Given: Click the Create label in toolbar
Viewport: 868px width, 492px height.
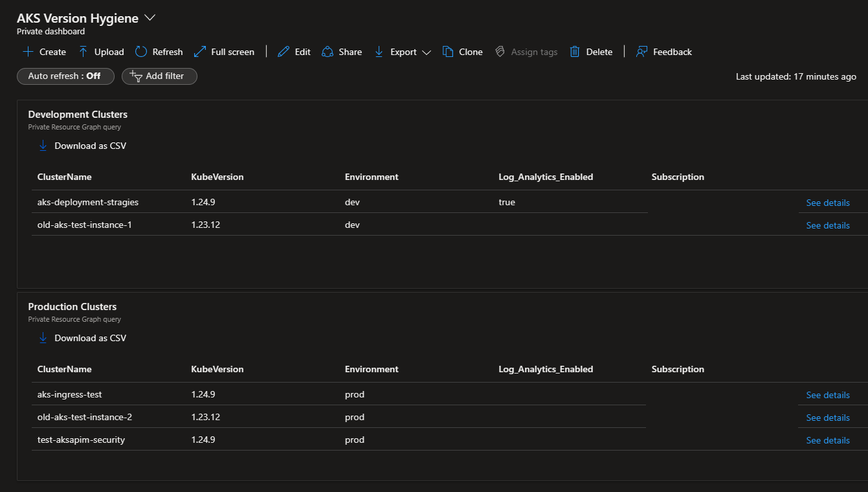Looking at the screenshot, I should pyautogui.click(x=52, y=52).
